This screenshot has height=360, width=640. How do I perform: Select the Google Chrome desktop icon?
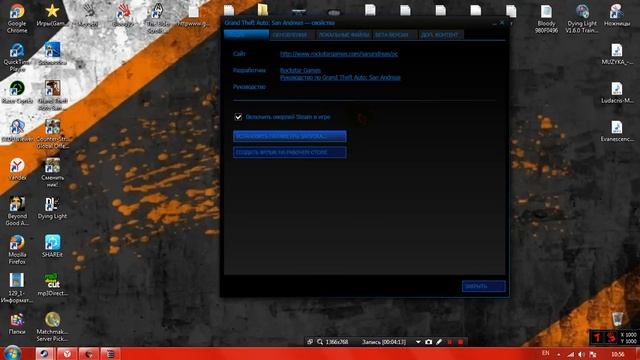pos(17,19)
